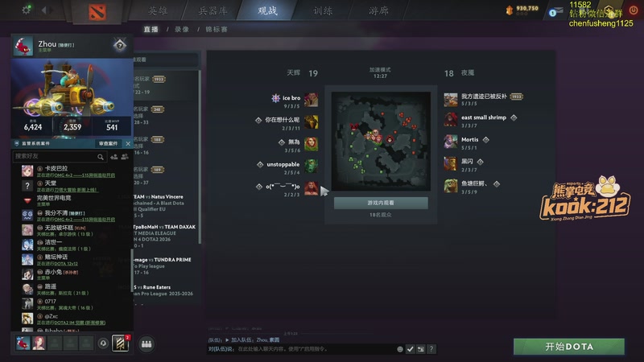Toggle the chat popout window button

[x=420, y=349]
